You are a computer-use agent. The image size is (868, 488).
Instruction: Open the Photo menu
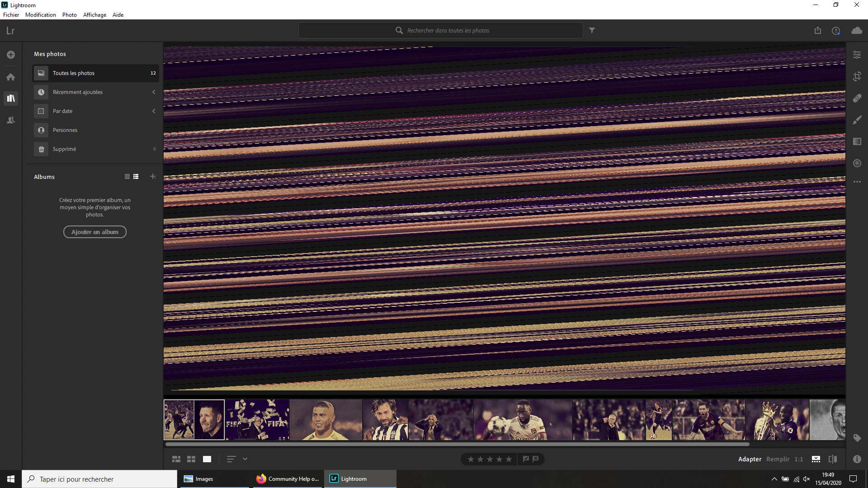click(x=69, y=14)
